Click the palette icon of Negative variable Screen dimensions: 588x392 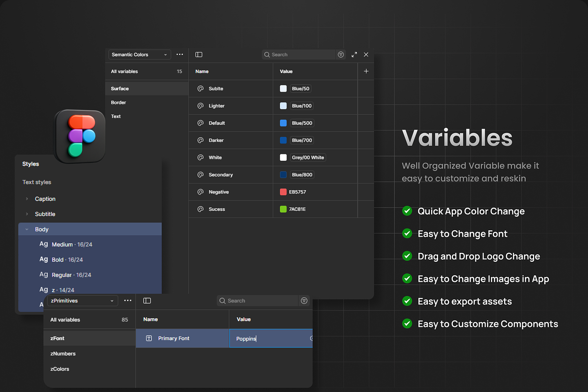coord(200,192)
